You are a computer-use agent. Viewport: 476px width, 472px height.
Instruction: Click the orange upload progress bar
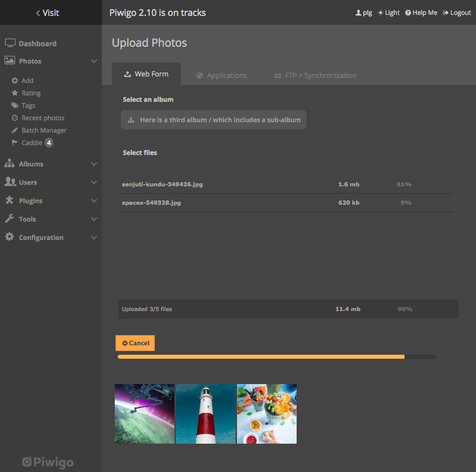pyautogui.click(x=261, y=357)
